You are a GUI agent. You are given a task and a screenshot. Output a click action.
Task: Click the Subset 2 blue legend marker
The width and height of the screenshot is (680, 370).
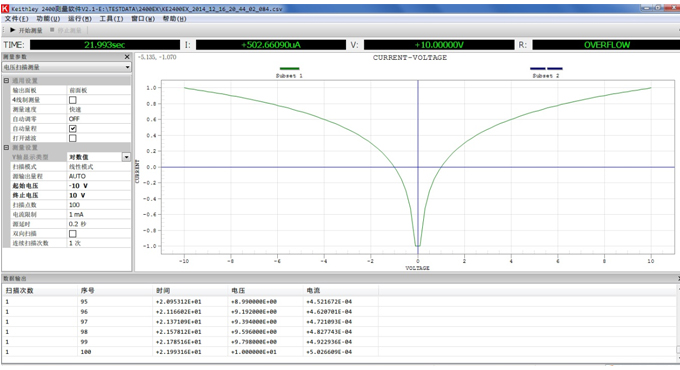click(x=546, y=69)
